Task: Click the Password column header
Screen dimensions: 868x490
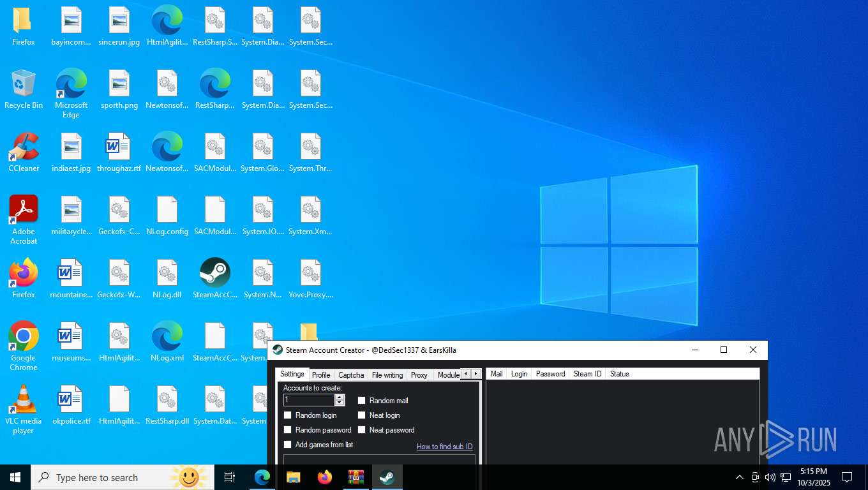Action: (x=551, y=374)
